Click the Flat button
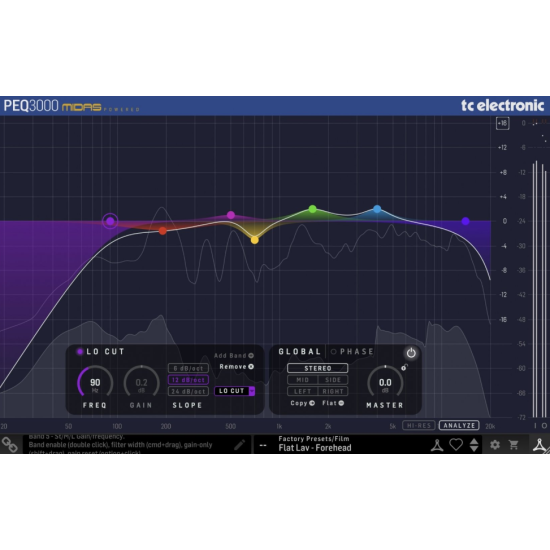This screenshot has width=550, height=550. [x=333, y=403]
